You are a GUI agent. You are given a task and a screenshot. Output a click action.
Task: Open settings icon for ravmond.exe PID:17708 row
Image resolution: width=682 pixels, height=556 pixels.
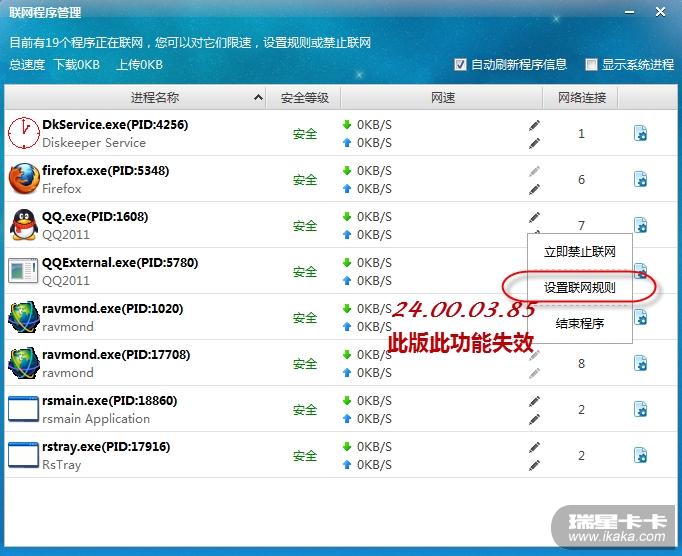tap(640, 363)
